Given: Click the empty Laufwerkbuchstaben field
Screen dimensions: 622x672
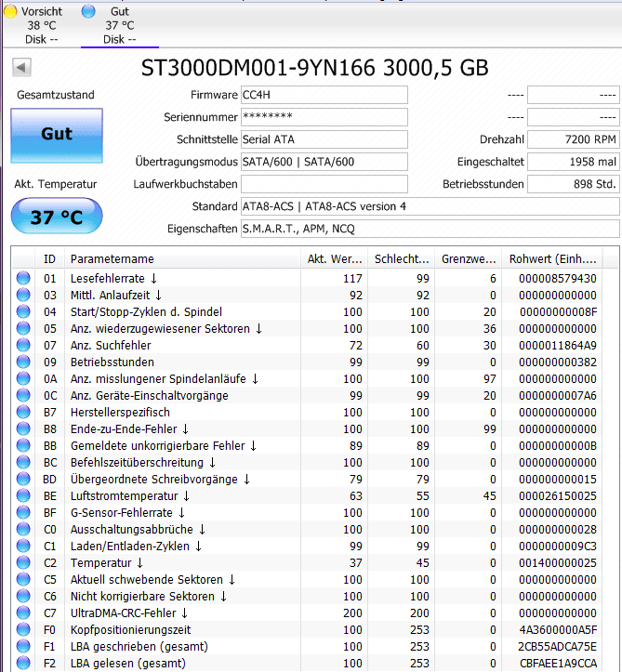Looking at the screenshot, I should pos(324,184).
